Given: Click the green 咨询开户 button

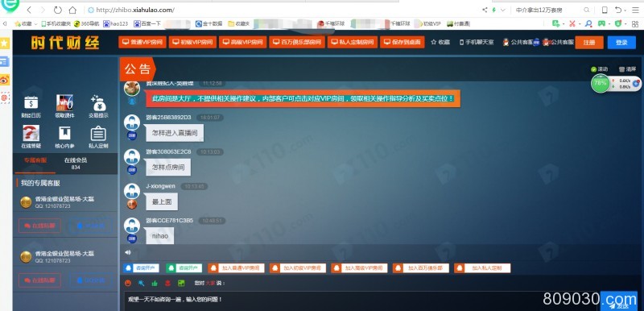Looking at the screenshot, I should pos(184,268).
